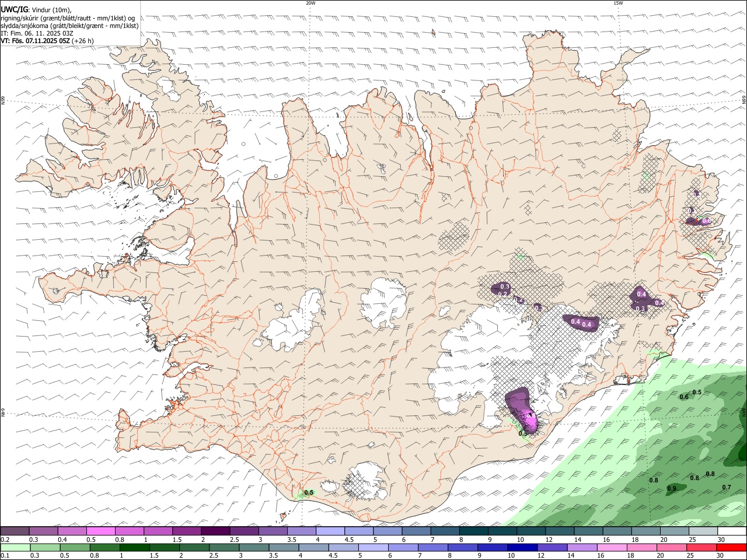This screenshot has width=747, height=560.
Task: Click the 0.2 swatch on the snow scale
Action: (x=15, y=531)
